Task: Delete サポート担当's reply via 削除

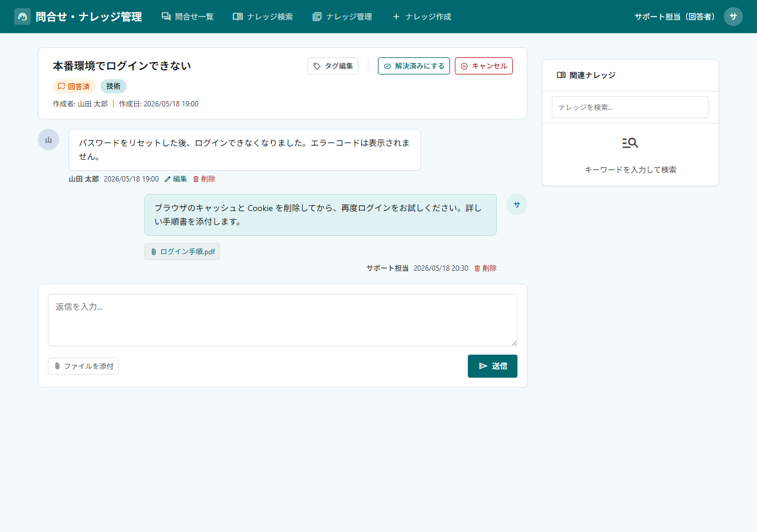Action: click(x=485, y=268)
